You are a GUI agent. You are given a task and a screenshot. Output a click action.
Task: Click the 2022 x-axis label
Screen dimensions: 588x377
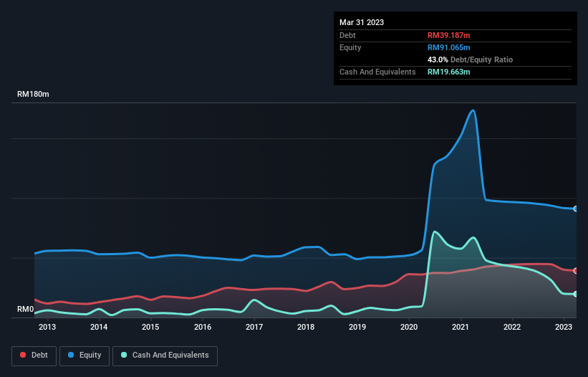[512, 327]
